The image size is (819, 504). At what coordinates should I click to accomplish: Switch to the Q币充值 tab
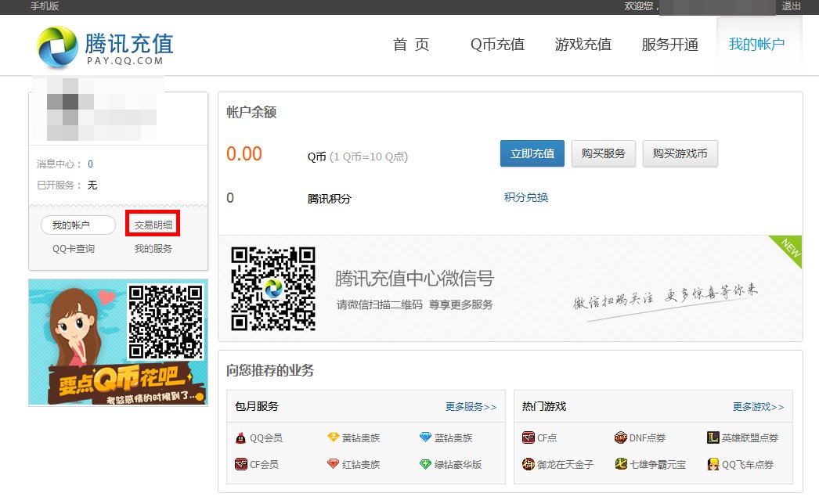pos(498,45)
